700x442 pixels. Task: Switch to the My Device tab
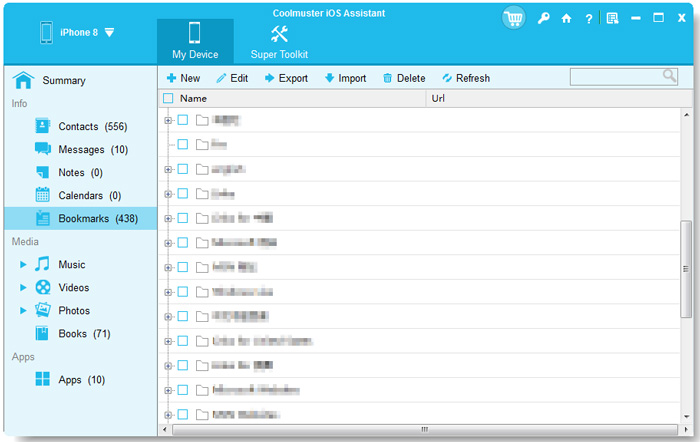point(195,41)
